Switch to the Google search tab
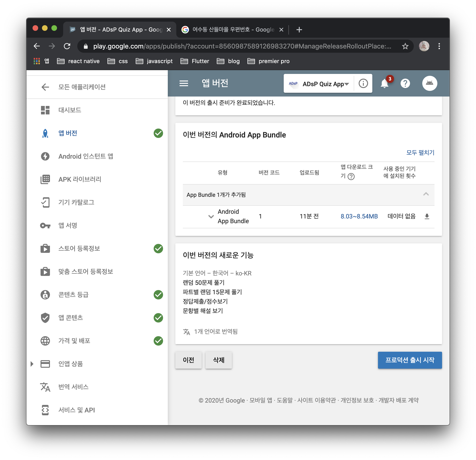476x460 pixels. pyautogui.click(x=232, y=30)
